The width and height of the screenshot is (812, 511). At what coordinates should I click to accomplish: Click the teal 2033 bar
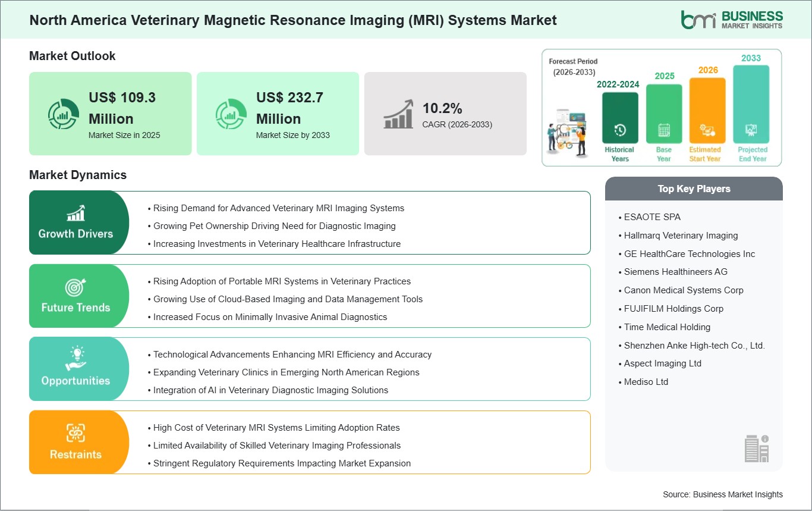click(x=751, y=104)
